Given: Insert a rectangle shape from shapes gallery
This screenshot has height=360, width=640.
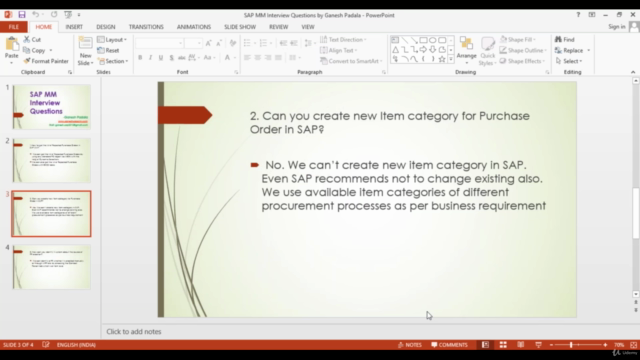Looking at the screenshot, I should point(423,40).
